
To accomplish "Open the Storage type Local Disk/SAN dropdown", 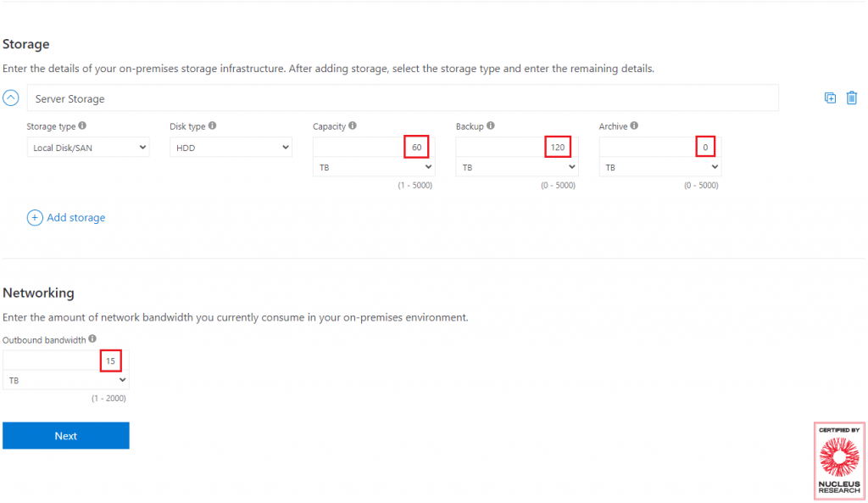I will [88, 148].
